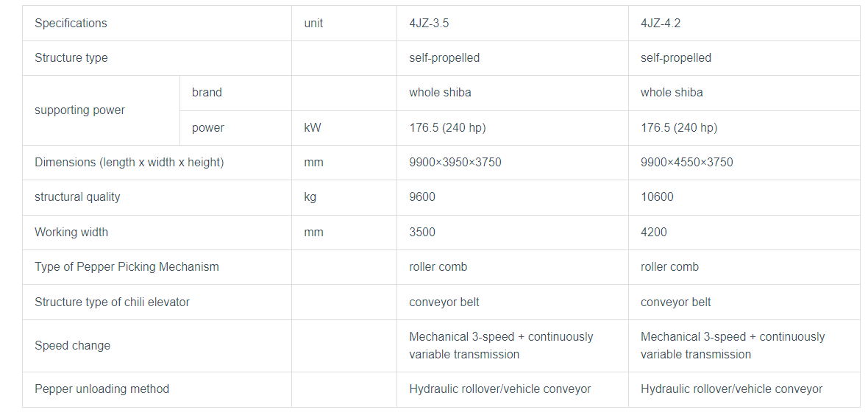The width and height of the screenshot is (868, 418).
Task: Select the Speed change row label
Action: click(x=72, y=346)
